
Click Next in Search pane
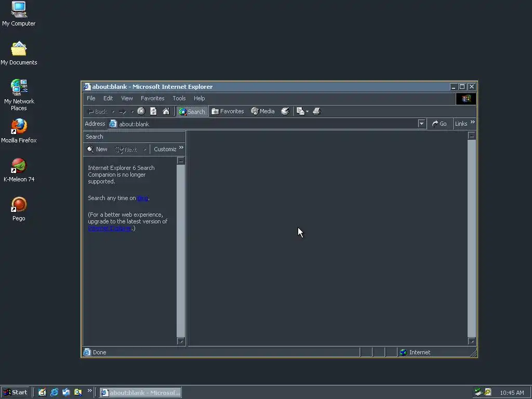(126, 149)
